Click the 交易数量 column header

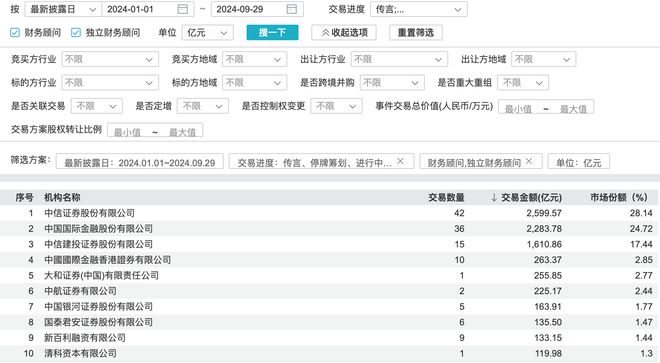coord(446,197)
